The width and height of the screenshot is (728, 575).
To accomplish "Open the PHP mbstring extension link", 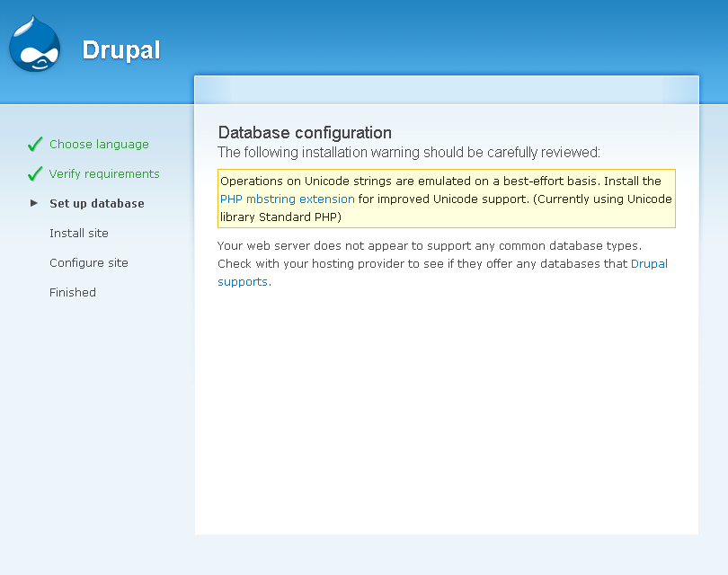I will pyautogui.click(x=288, y=199).
